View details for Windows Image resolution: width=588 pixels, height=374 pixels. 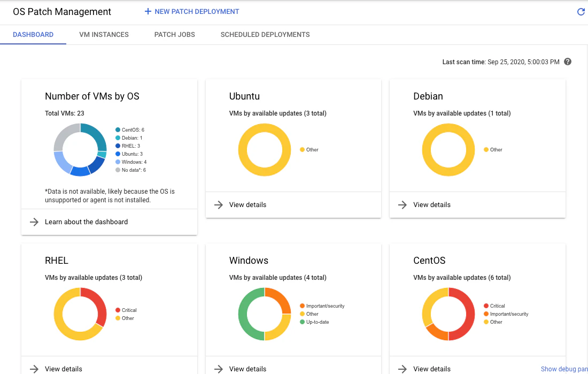click(x=248, y=369)
